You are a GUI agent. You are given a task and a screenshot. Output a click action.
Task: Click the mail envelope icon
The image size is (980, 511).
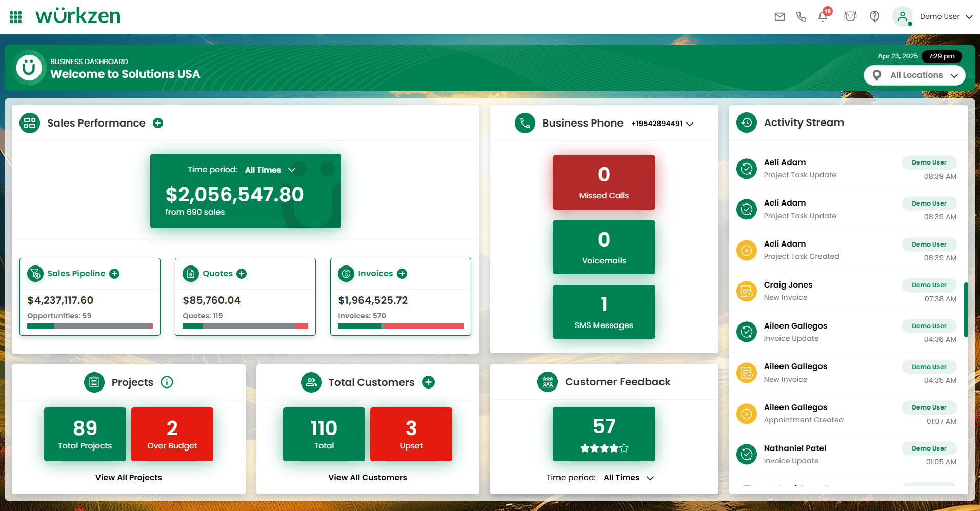point(779,17)
